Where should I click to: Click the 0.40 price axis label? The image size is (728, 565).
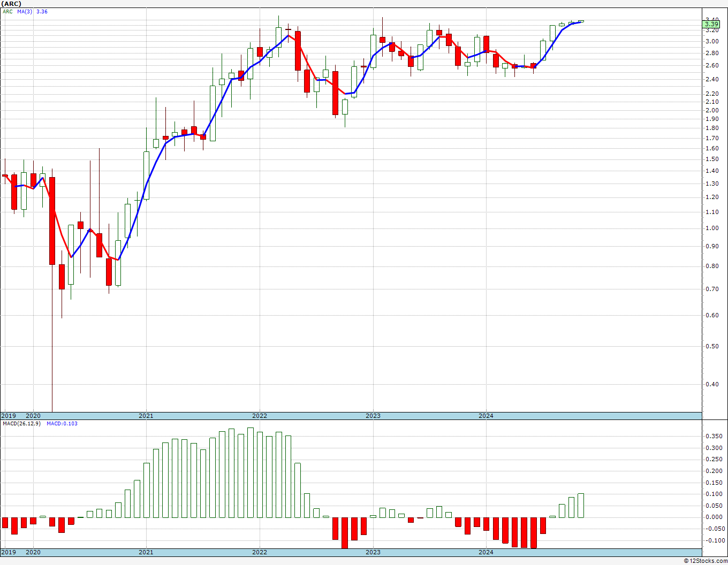pyautogui.click(x=712, y=384)
